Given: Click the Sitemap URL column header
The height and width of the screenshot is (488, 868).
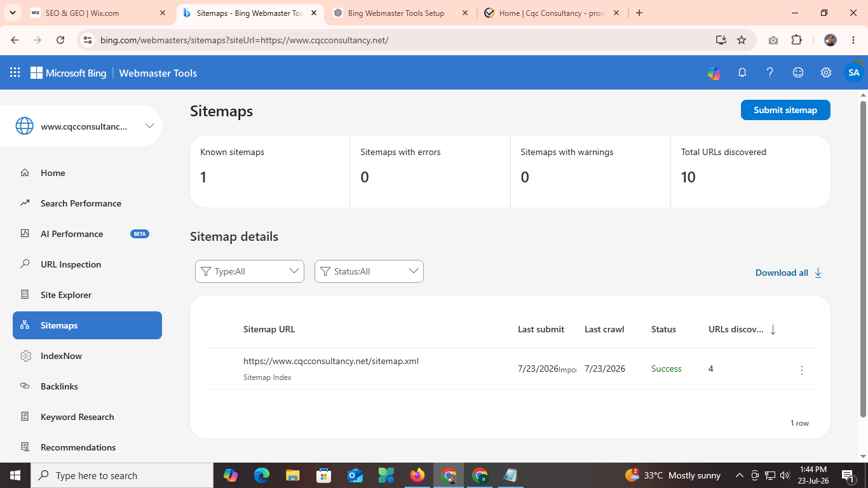Looking at the screenshot, I should tap(269, 330).
